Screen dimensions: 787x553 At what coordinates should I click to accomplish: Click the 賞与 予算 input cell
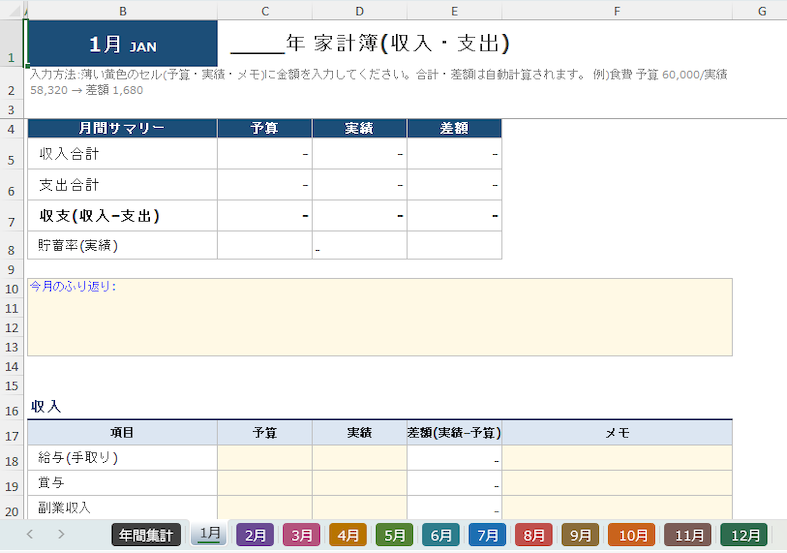265,483
